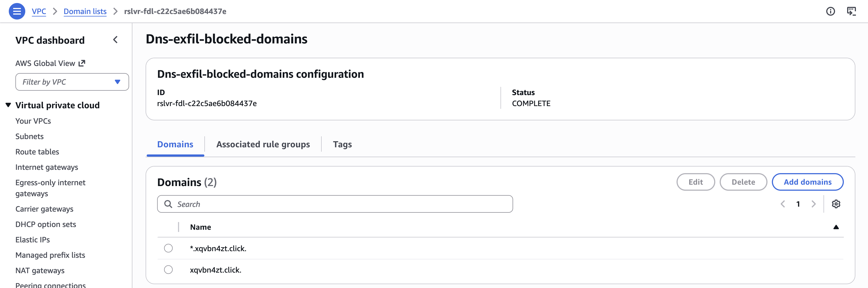Click the VPC breadcrumb link
The image size is (868, 288).
click(39, 12)
